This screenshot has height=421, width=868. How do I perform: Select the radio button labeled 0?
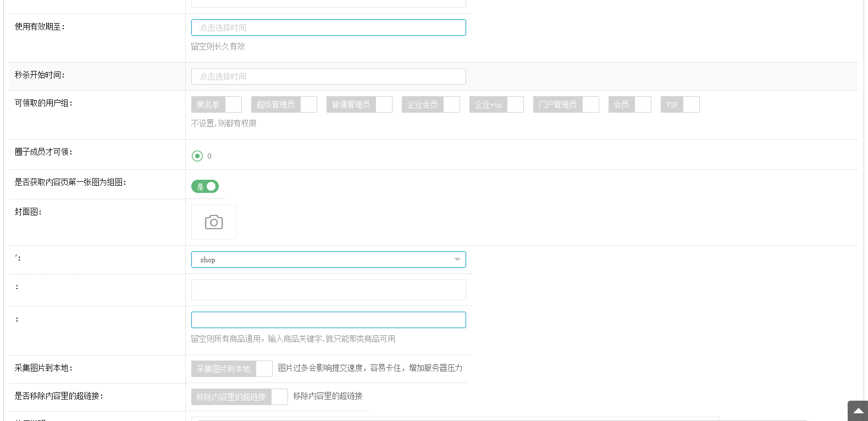pos(197,156)
